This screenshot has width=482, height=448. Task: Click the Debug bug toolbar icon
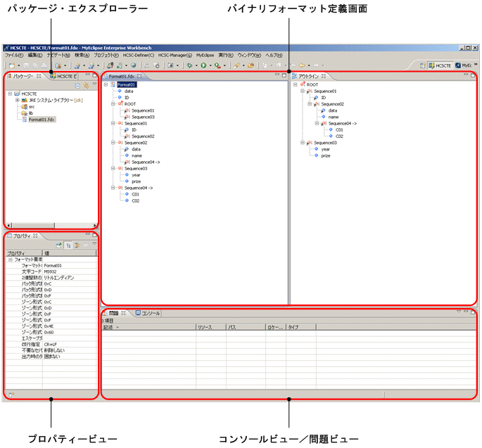tap(189, 65)
